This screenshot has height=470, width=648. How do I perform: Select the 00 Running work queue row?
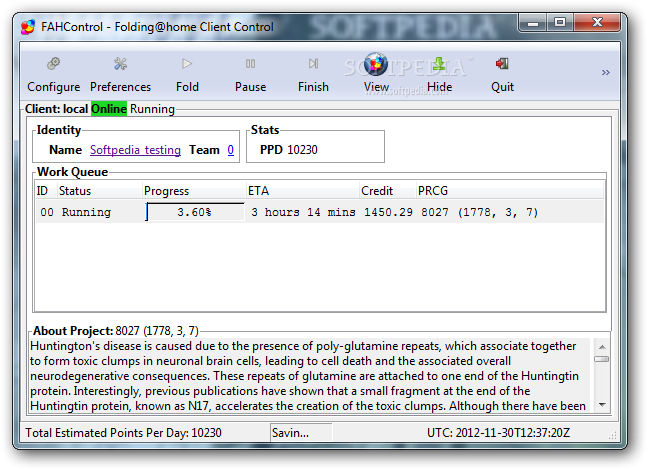click(319, 212)
